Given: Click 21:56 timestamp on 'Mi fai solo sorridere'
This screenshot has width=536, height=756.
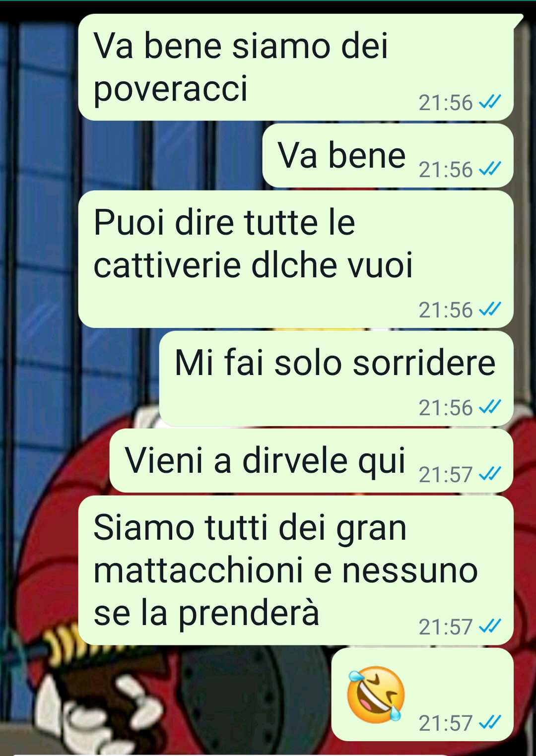Looking at the screenshot, I should (446, 408).
